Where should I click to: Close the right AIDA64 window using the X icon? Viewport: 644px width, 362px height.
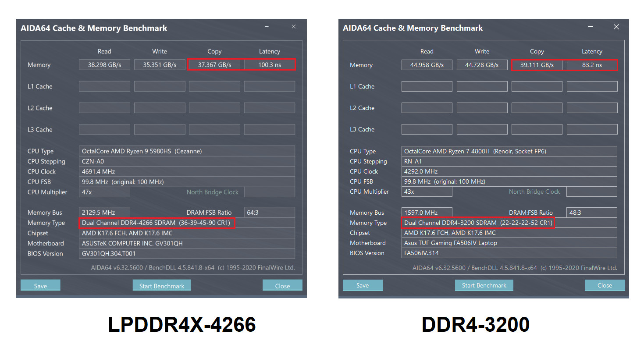click(616, 27)
